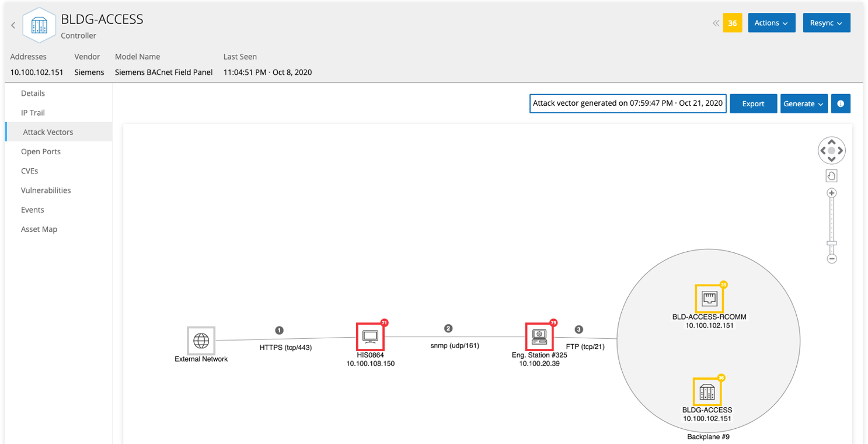Screen dimensions: 868x444
Task: Select the HIS0864 workstation node icon
Action: 370,337
